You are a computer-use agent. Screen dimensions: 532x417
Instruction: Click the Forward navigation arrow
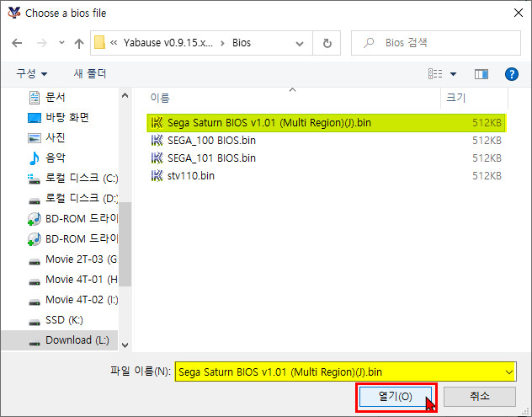(x=42, y=43)
